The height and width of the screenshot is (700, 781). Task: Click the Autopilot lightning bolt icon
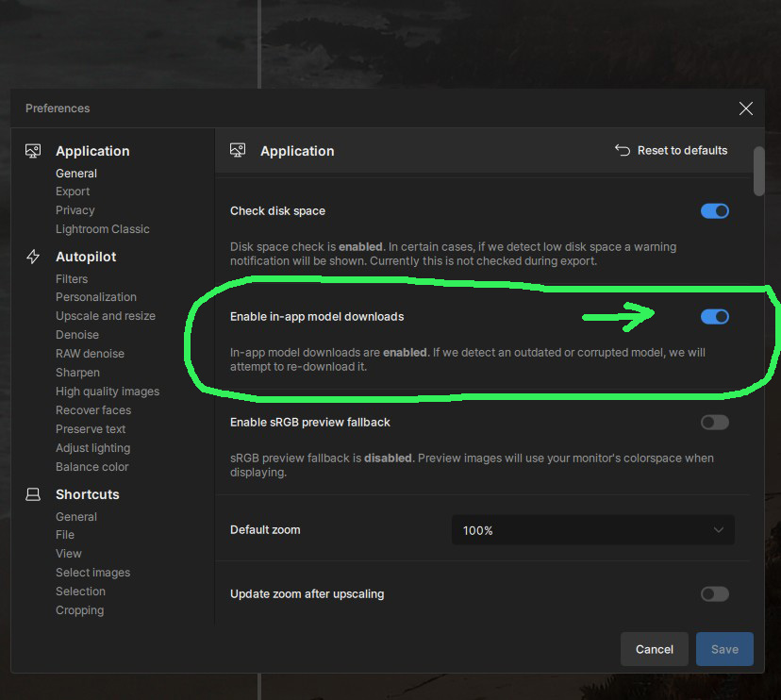point(33,257)
